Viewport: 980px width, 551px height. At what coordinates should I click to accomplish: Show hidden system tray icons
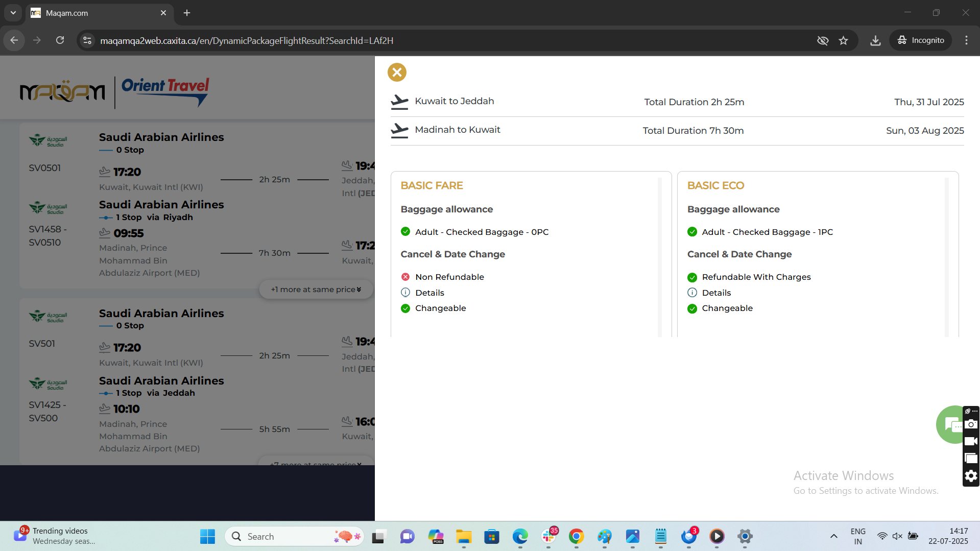pyautogui.click(x=833, y=536)
